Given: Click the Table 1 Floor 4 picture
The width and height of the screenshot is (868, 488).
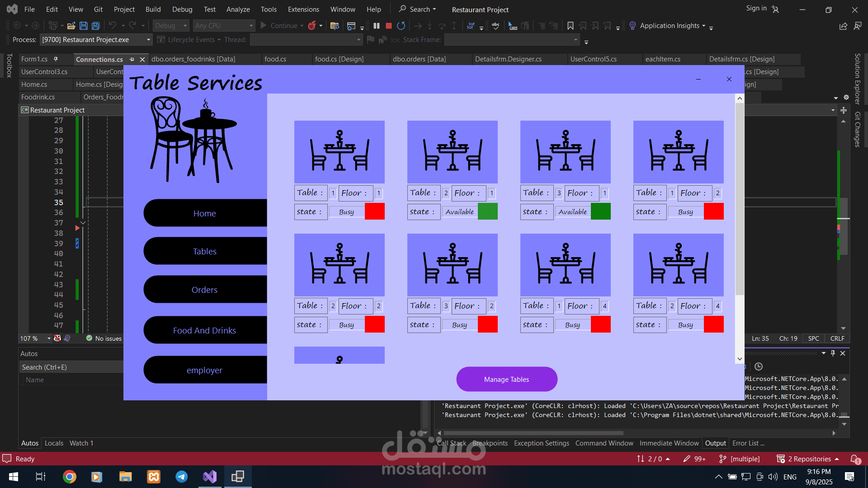Looking at the screenshot, I should pos(565,265).
